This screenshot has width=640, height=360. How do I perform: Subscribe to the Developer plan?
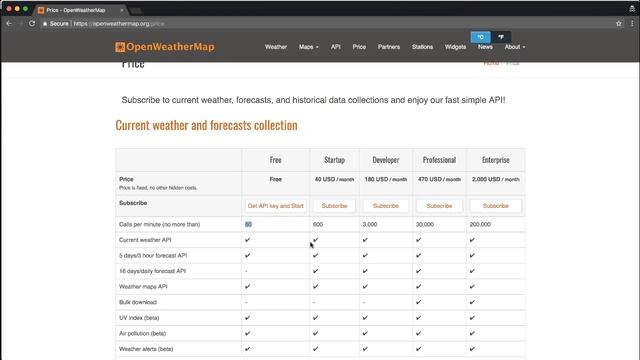point(386,206)
